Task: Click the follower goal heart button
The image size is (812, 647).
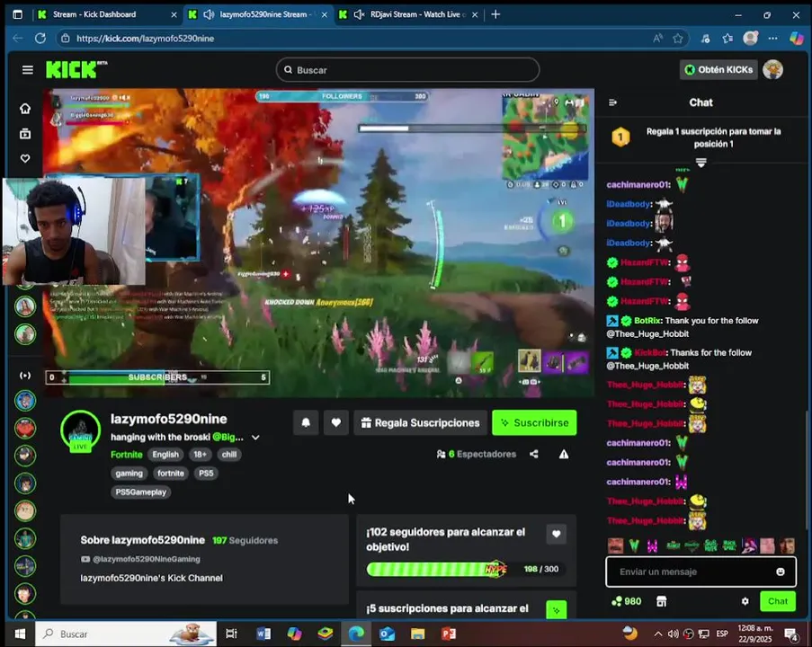Action: click(x=557, y=534)
